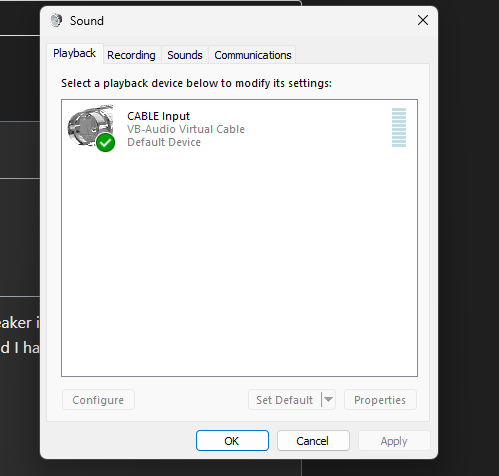Switch to the Recording tab
This screenshot has height=476, width=499.
pyautogui.click(x=131, y=55)
